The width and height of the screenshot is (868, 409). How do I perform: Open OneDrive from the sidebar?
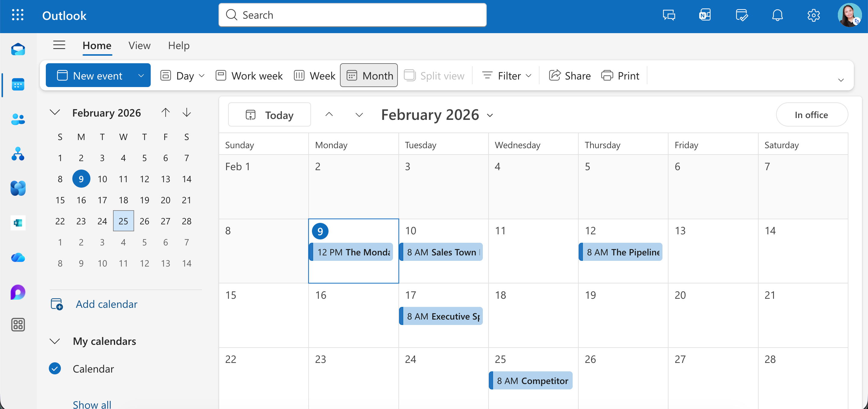pos(18,258)
